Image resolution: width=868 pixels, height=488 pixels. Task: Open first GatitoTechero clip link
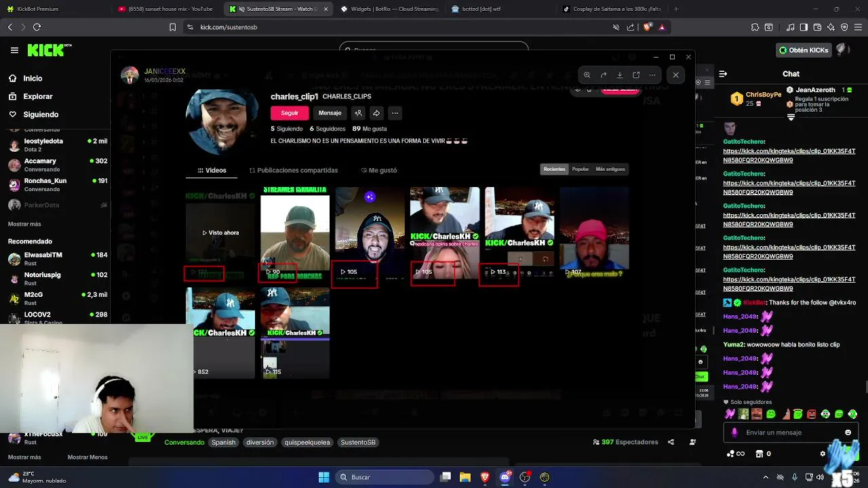coord(789,155)
